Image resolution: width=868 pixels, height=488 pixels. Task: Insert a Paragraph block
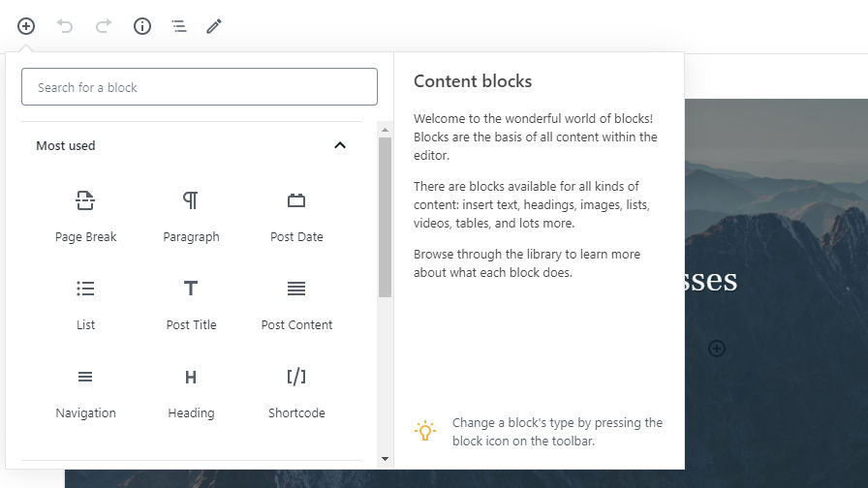tap(191, 215)
